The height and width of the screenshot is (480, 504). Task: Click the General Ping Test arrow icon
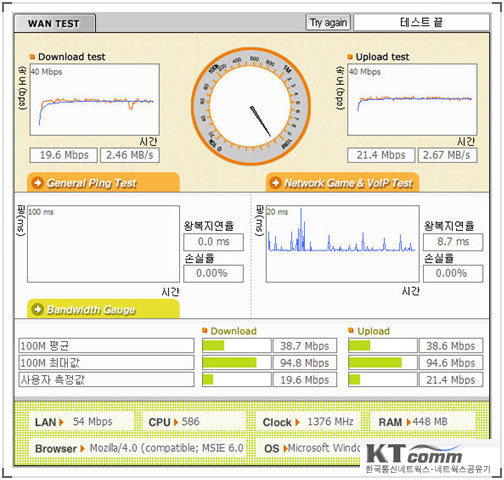[x=37, y=183]
